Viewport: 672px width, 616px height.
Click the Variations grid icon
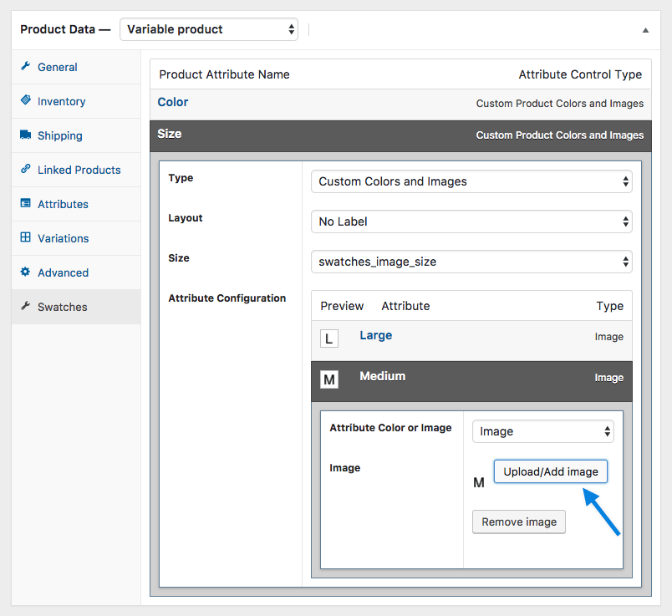pos(25,238)
